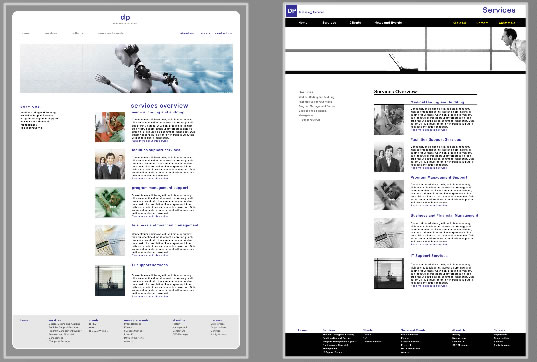Click the large Services title on right page
Viewport: 537px width, 362px height.
pos(499,10)
